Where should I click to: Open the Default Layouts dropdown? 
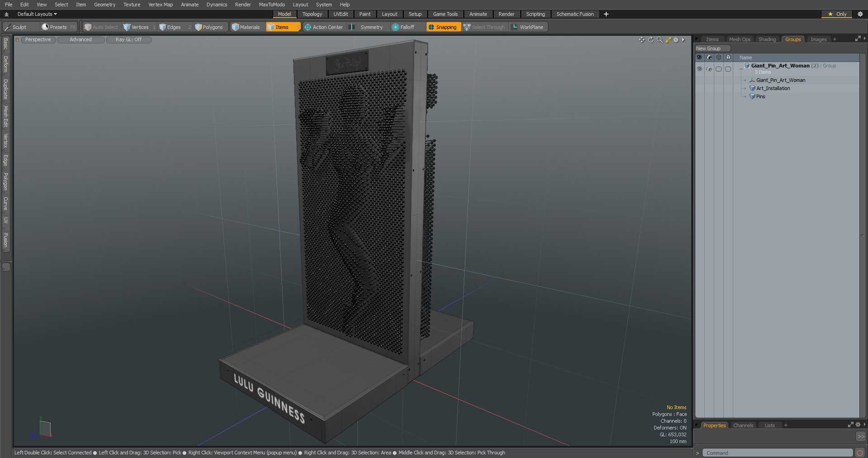click(x=37, y=14)
